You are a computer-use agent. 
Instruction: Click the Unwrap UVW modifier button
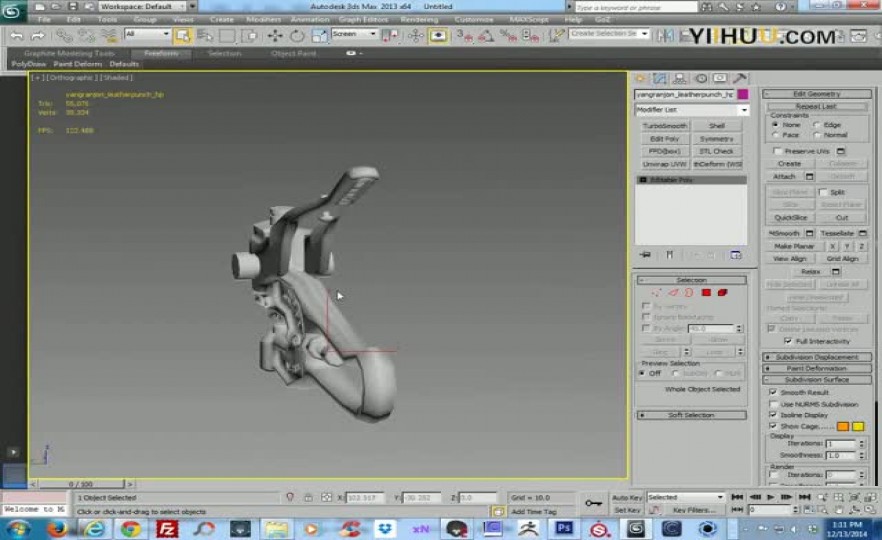[x=664, y=164]
